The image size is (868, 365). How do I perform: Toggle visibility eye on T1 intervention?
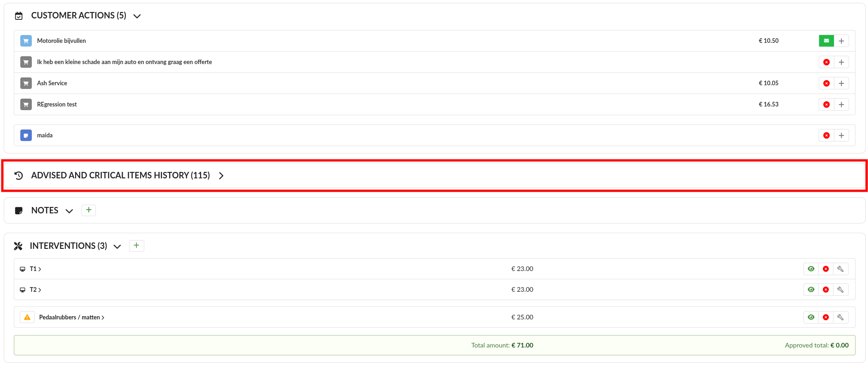click(x=811, y=269)
